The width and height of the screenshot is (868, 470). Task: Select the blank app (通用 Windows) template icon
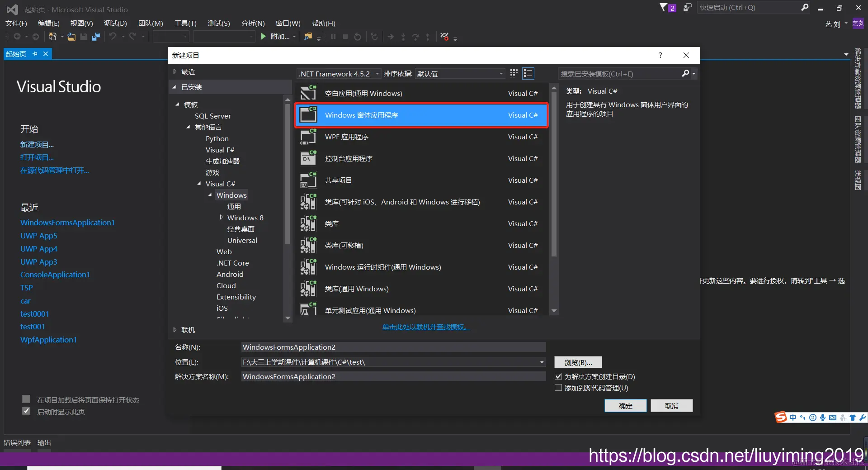click(x=308, y=93)
